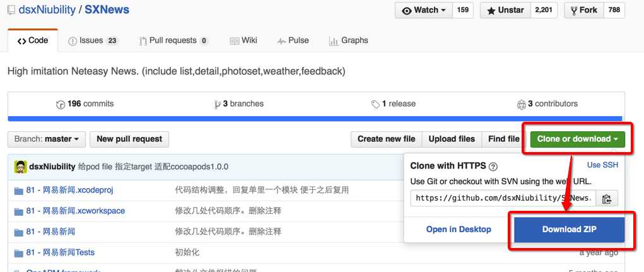Open commit message 代码结构调整 for xcodeproj
This screenshot has width=644, height=272.
pos(262,190)
